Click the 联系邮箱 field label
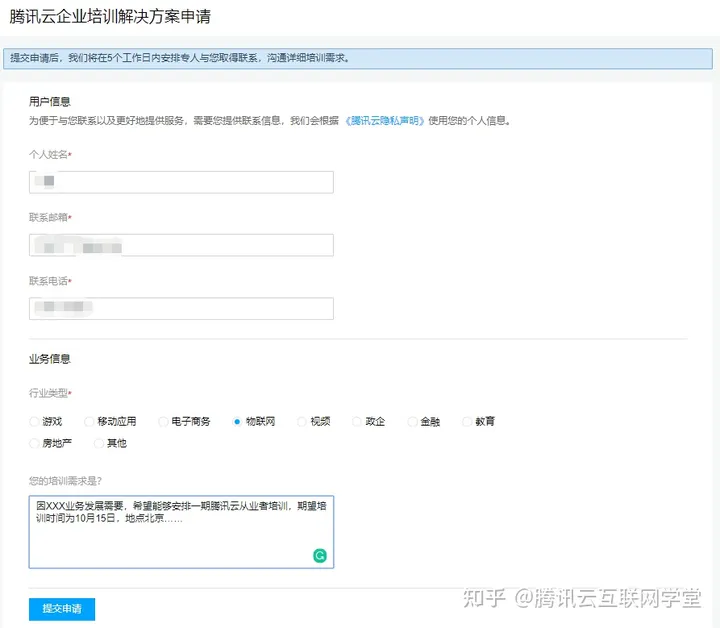Screen dimensions: 720x628 [x=49, y=217]
